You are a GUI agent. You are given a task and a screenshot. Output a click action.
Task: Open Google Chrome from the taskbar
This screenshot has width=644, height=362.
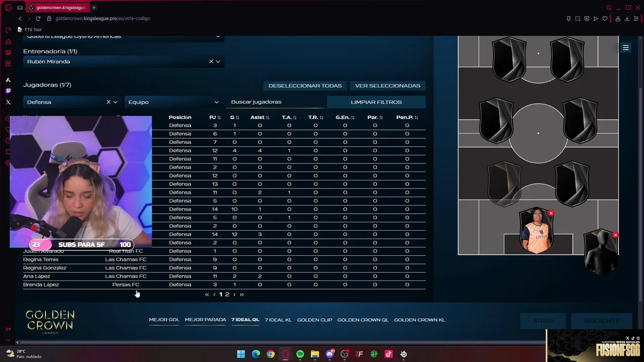[271, 354]
